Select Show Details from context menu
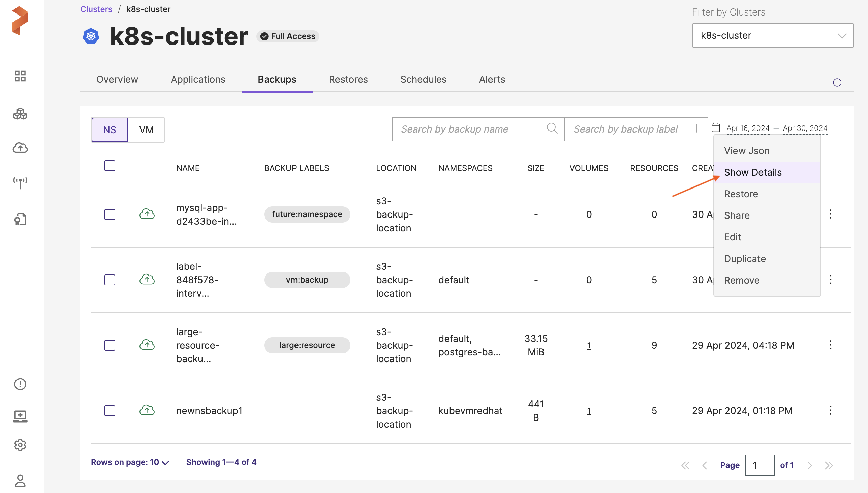 [753, 172]
